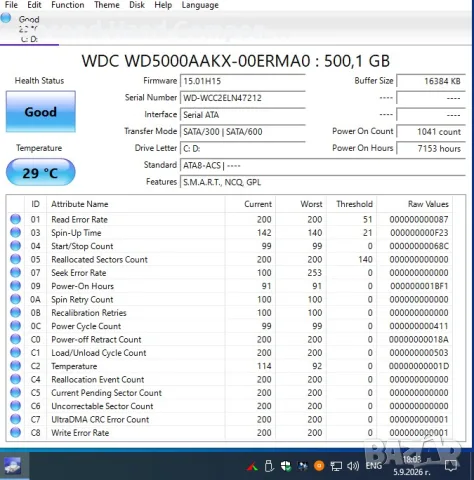This screenshot has height=480, width=474.
Task: Open the volume speaker tray icon
Action: (353, 466)
